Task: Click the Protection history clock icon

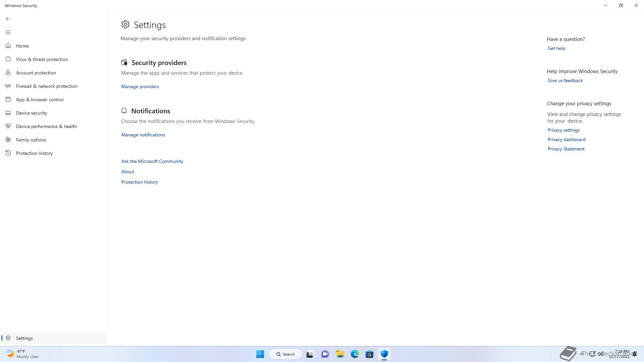Action: (8, 153)
